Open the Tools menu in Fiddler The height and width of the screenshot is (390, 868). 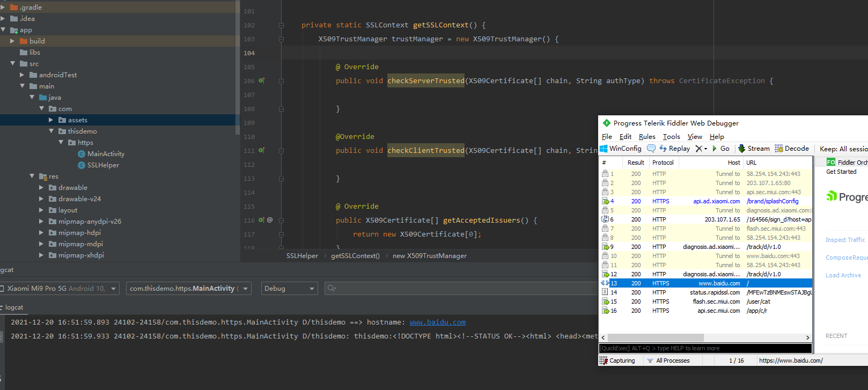click(671, 137)
